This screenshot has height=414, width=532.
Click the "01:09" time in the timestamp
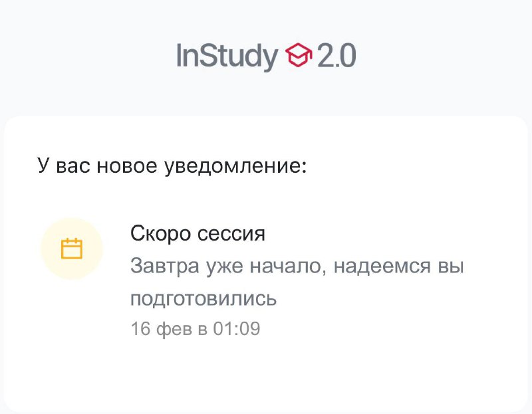click(x=236, y=328)
